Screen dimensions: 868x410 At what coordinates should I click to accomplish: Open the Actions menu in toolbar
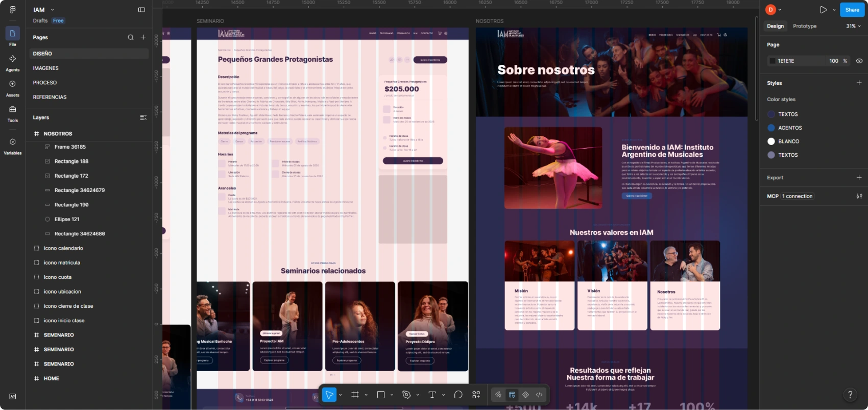(476, 395)
